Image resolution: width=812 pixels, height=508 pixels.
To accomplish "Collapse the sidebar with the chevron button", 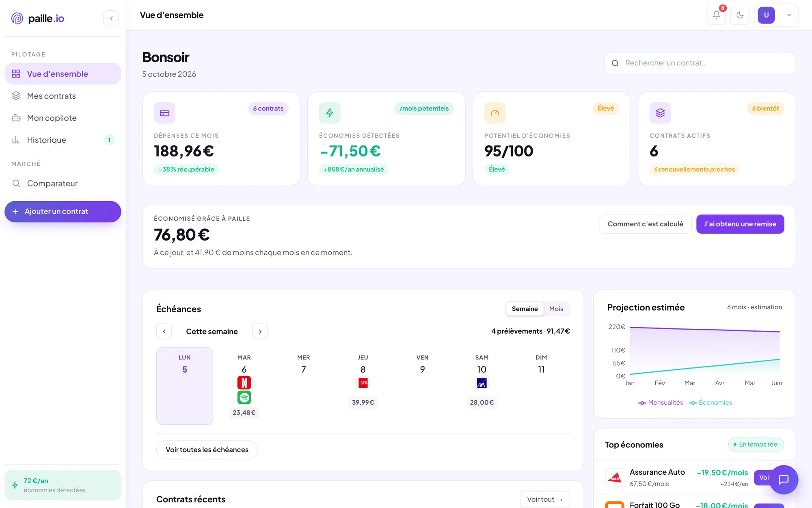I will tap(111, 18).
